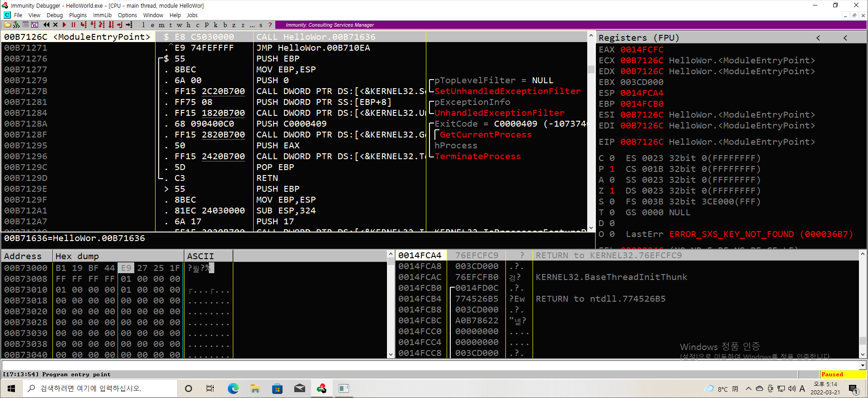The width and height of the screenshot is (868, 398).
Task: Click the Trace Over toolbar icon
Action: (111, 25)
